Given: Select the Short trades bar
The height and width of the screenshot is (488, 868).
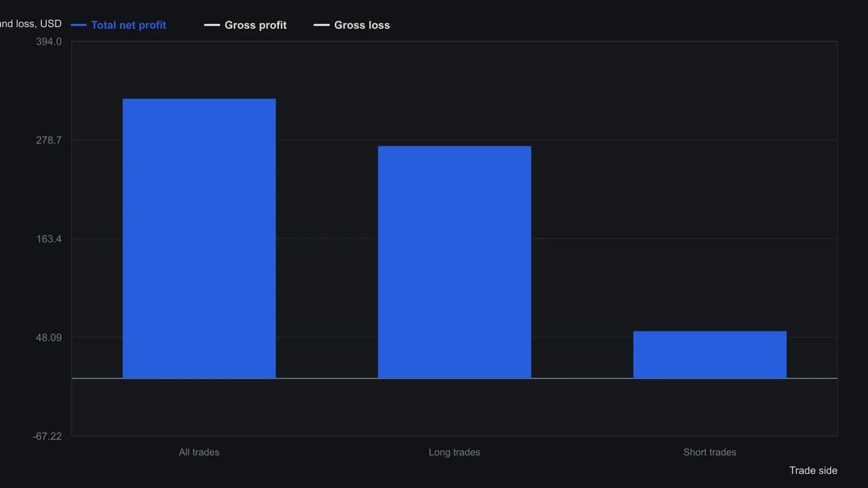Looking at the screenshot, I should (710, 355).
